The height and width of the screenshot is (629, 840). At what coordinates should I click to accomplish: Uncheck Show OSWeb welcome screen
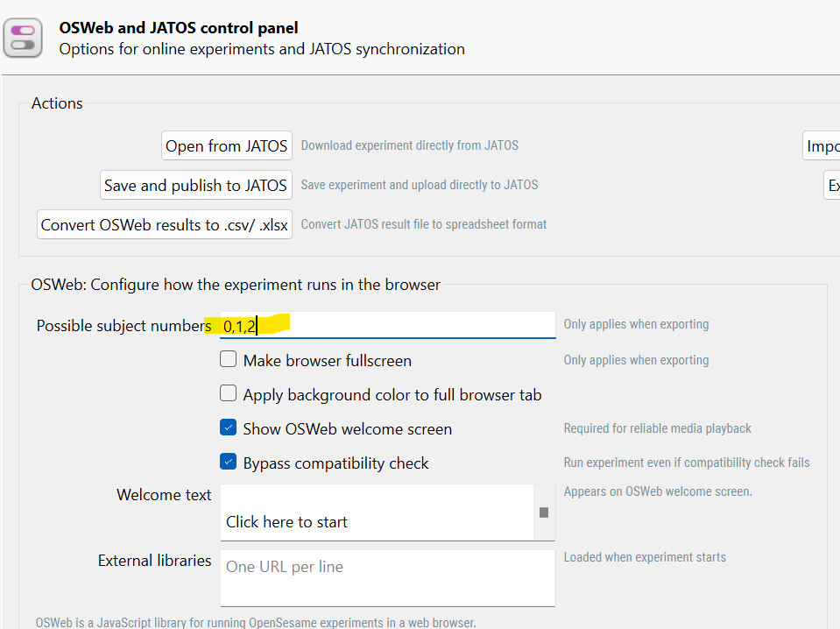229,428
